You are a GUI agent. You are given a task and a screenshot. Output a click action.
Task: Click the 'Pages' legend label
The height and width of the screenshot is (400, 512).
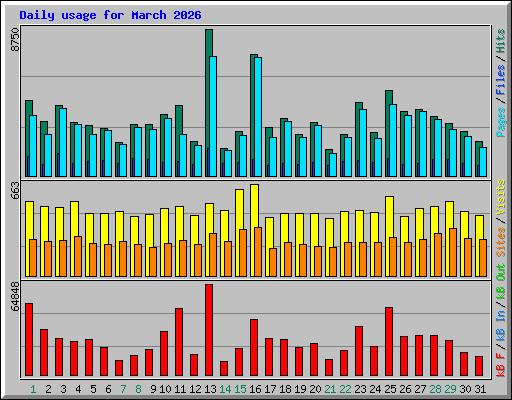[x=501, y=122]
